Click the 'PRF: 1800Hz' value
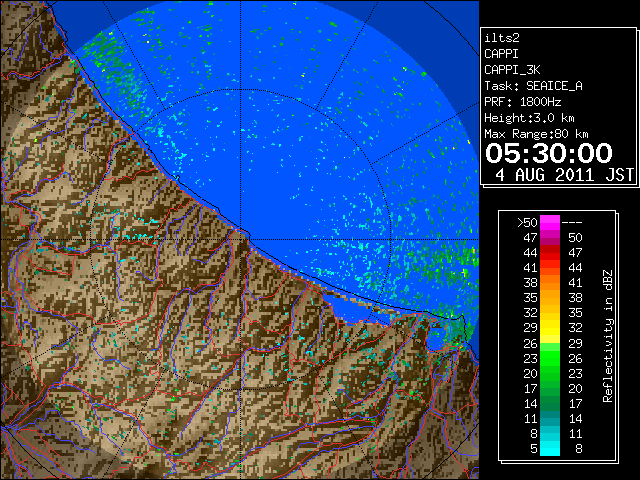This screenshot has width=640, height=480. (x=523, y=102)
